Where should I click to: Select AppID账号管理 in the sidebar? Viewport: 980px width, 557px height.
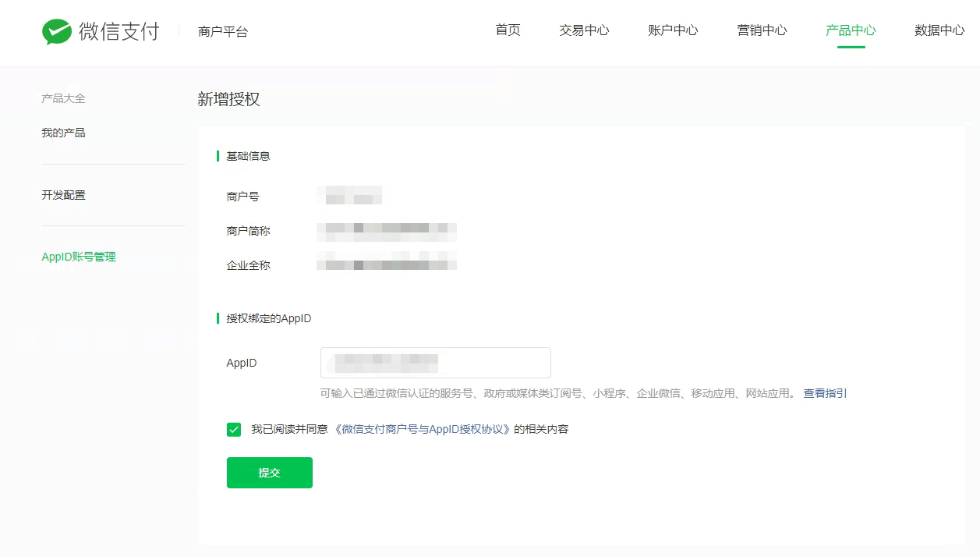pos(79,257)
